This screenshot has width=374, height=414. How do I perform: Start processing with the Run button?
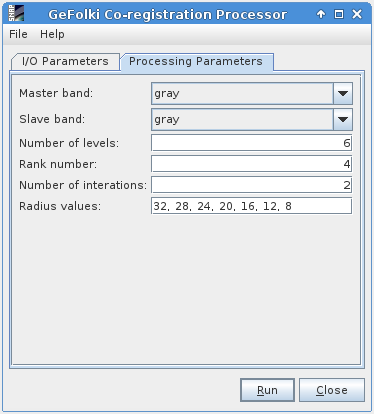(267, 390)
